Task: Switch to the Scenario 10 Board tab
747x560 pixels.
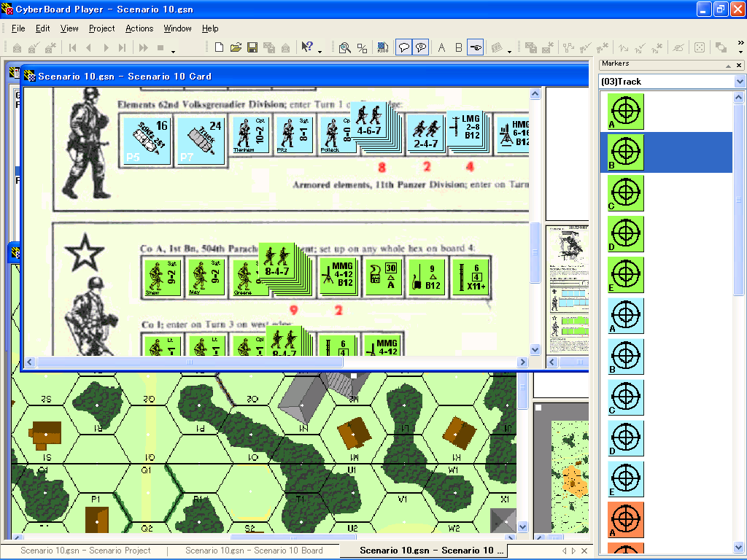Action: point(254,551)
